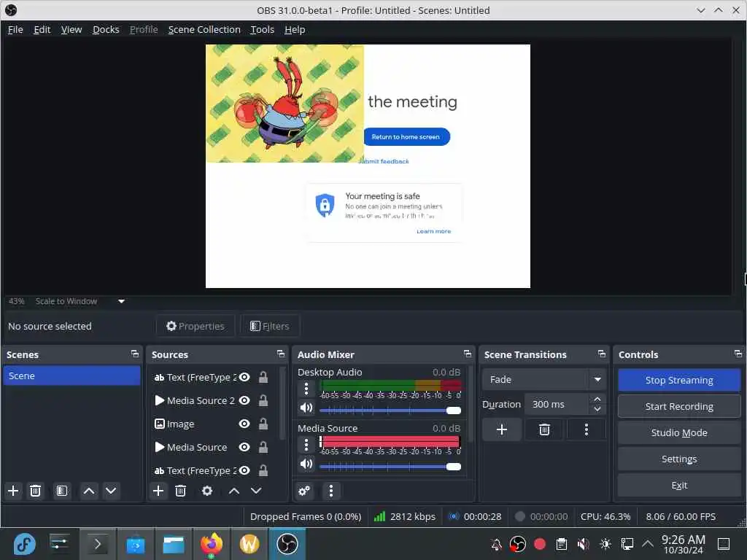Click the Exit button
Screen dimensions: 747x560
[x=679, y=485]
